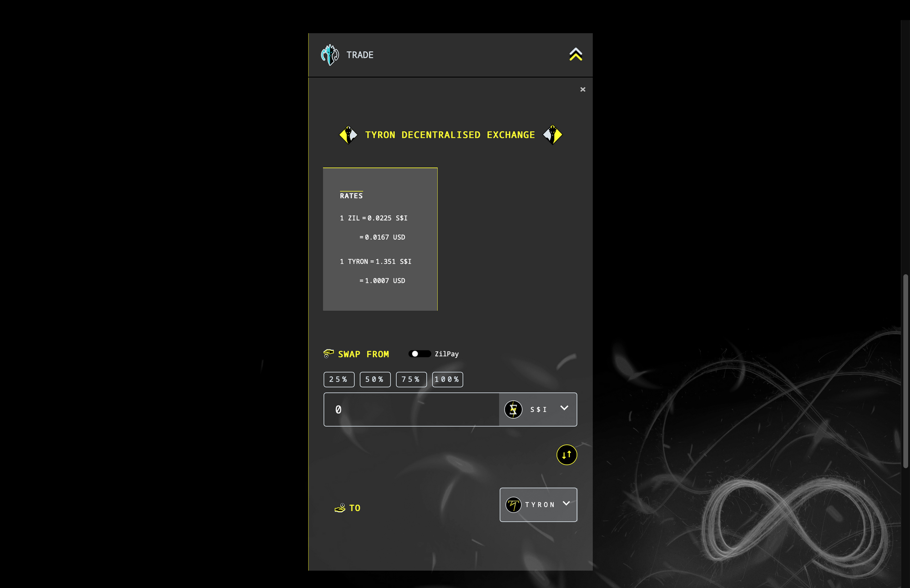
Task: Toggle the ZilPay switch
Action: tap(420, 354)
